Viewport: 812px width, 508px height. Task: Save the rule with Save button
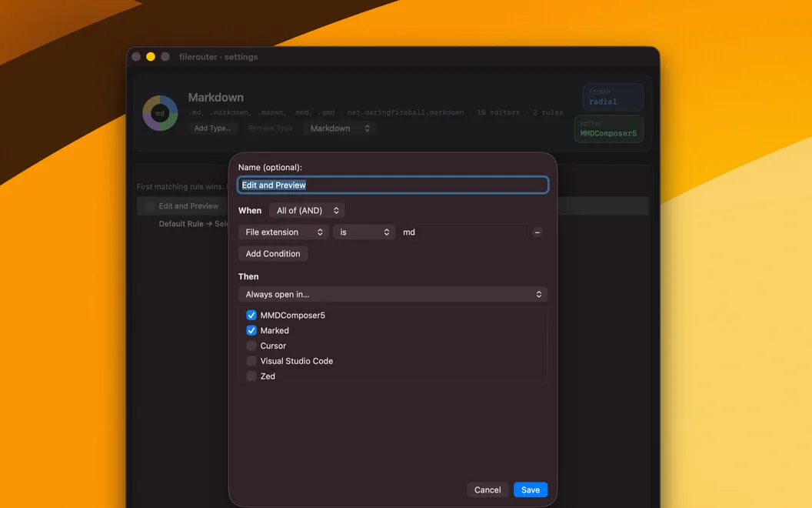click(531, 490)
